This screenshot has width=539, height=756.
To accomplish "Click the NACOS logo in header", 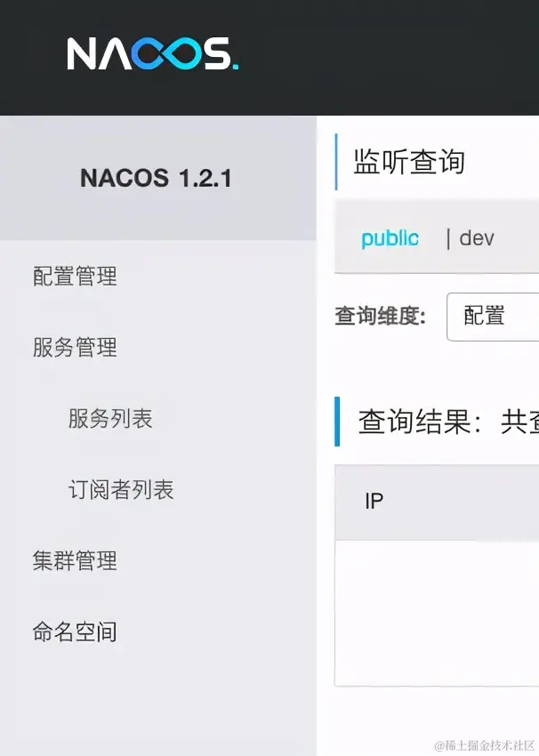I will [152, 54].
